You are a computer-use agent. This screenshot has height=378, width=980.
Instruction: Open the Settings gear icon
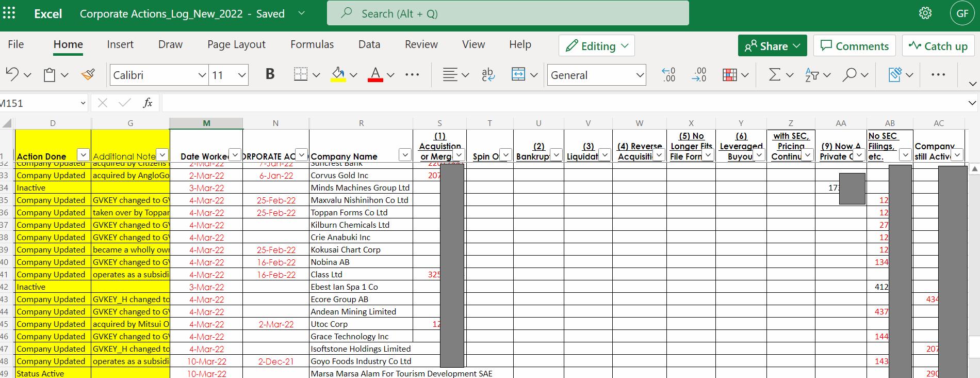tap(925, 13)
